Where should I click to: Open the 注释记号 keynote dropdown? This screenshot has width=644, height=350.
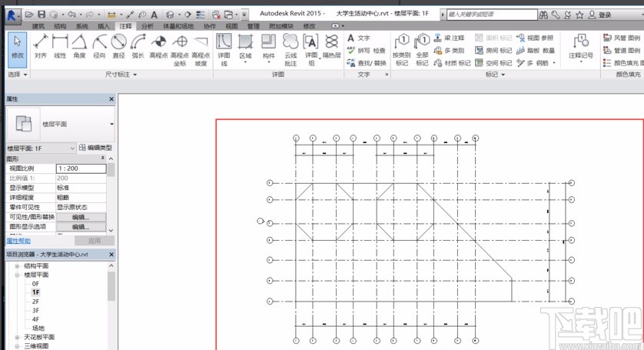coord(581,49)
